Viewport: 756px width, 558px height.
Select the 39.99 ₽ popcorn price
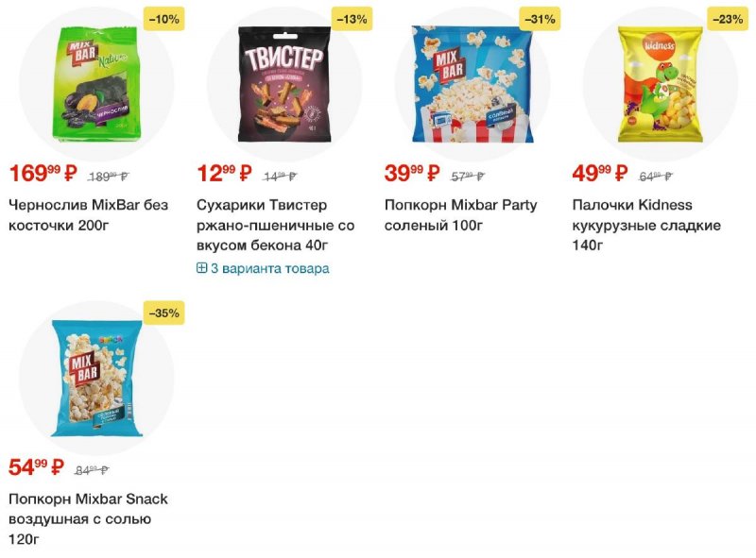coord(412,174)
